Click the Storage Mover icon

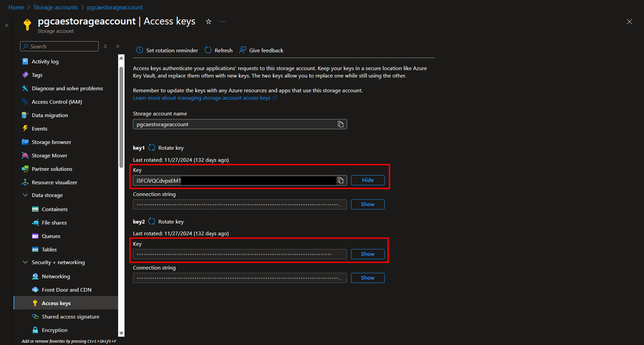[x=25, y=155]
